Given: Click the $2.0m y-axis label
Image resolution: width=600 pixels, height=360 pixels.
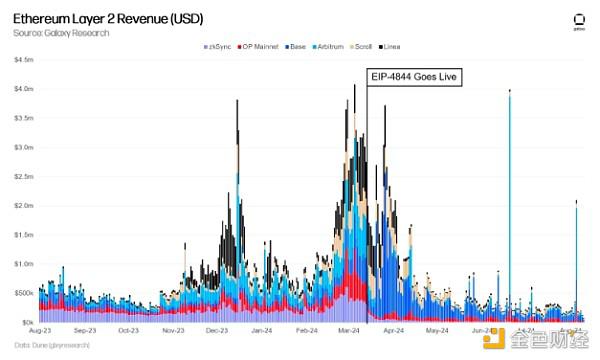Looking at the screenshot, I should [x=24, y=205].
